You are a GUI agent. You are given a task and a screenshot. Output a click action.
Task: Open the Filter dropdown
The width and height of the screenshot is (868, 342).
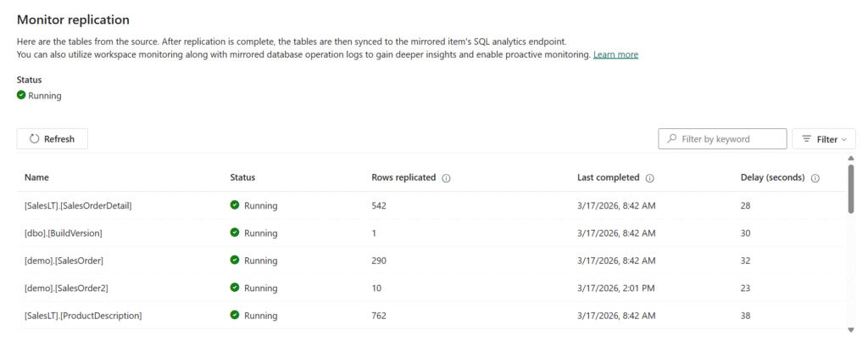coord(823,139)
